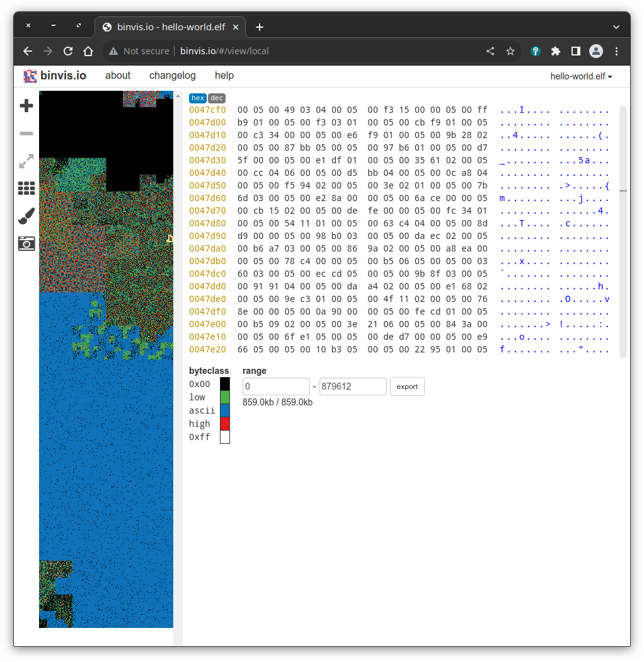Select the grid view icon
The width and height of the screenshot is (644, 662).
click(26, 188)
